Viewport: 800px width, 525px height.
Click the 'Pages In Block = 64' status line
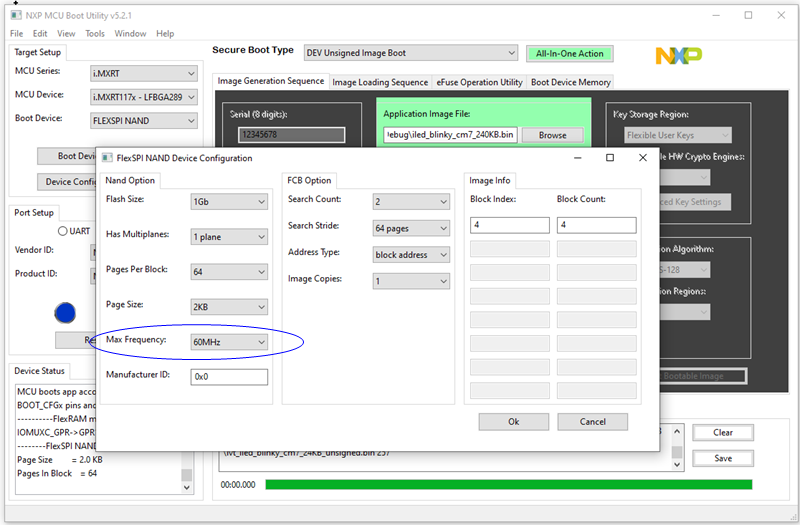57,473
